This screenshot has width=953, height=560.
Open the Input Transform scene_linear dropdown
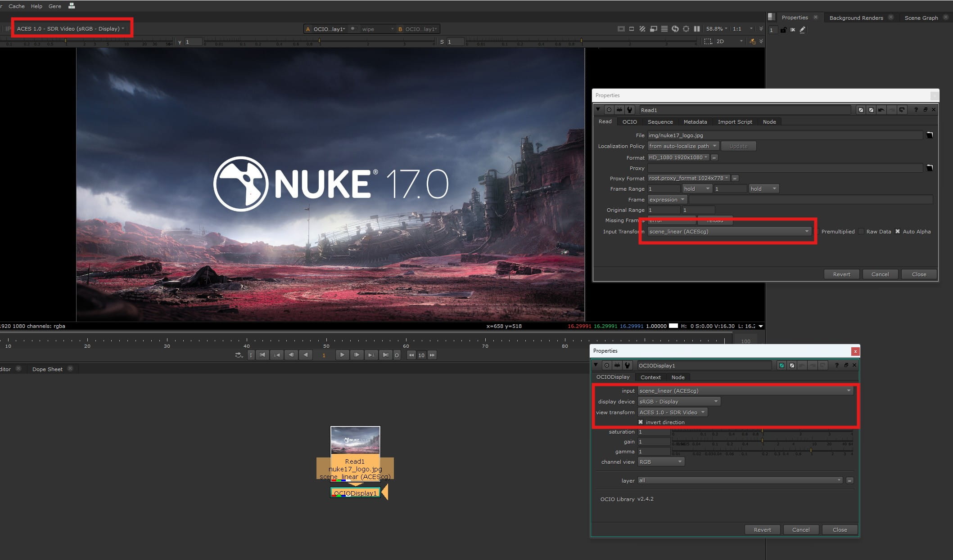729,232
